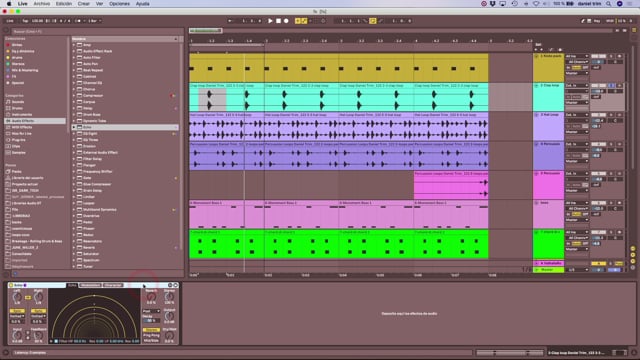Viewport: 640px width, 360px height.
Task: Open the Archivo menu
Action: [42, 4]
